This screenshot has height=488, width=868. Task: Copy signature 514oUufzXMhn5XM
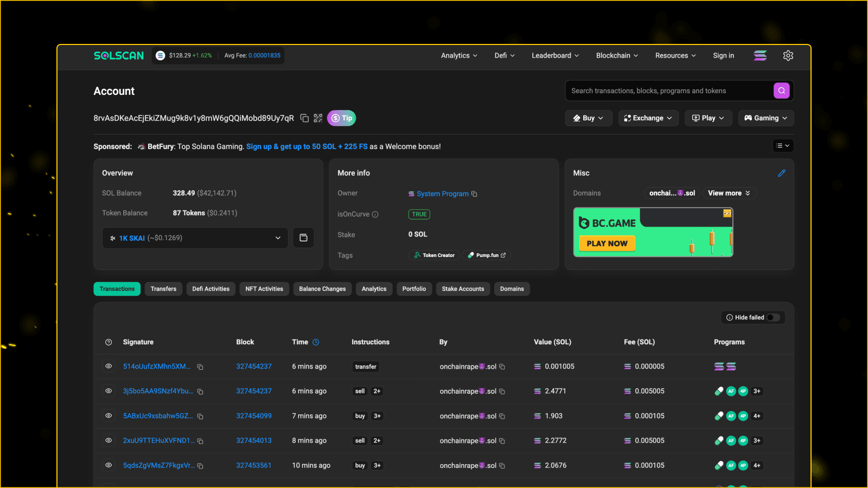tap(200, 367)
